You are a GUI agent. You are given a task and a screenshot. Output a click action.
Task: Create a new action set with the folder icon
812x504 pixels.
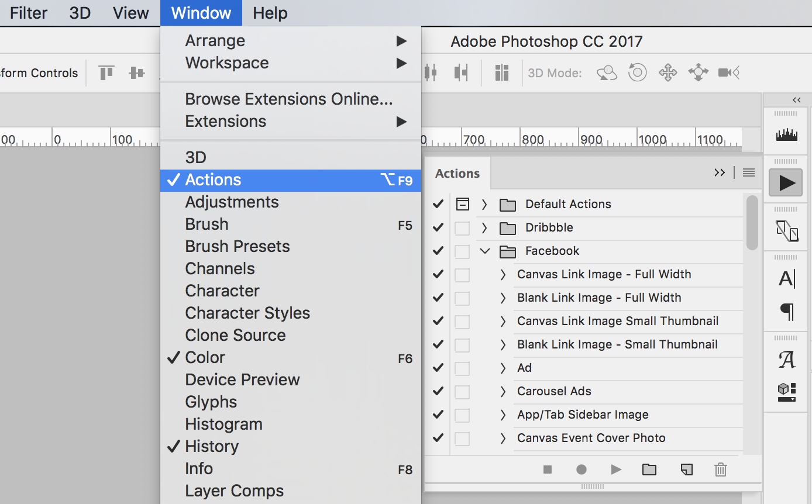tap(649, 470)
